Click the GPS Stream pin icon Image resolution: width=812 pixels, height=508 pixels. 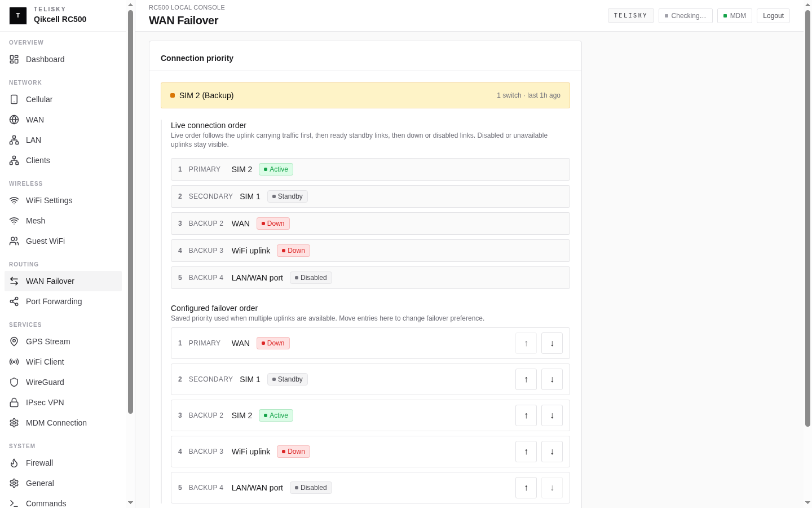[x=14, y=341]
